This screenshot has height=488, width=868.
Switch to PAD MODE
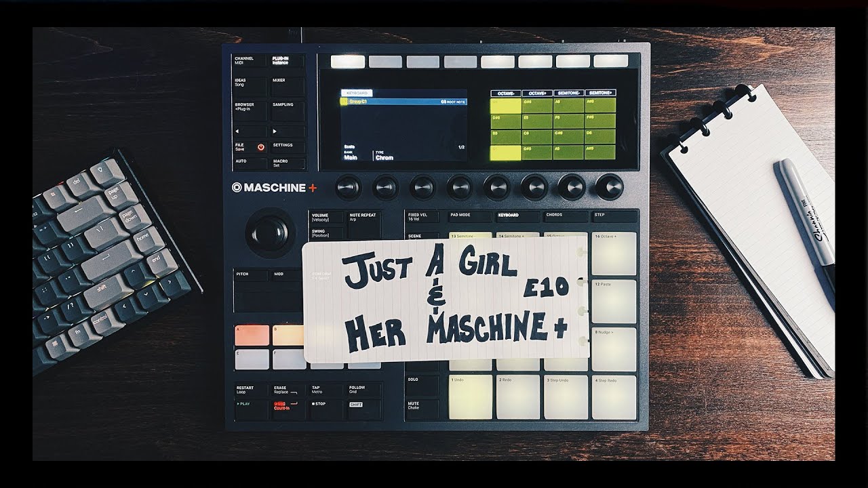(x=469, y=217)
